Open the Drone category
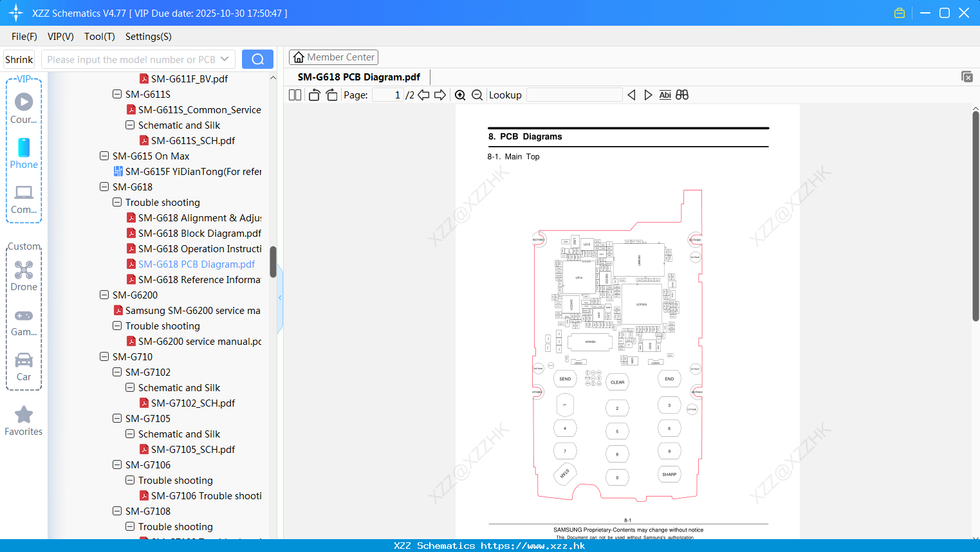This screenshot has width=980, height=552. (x=24, y=276)
